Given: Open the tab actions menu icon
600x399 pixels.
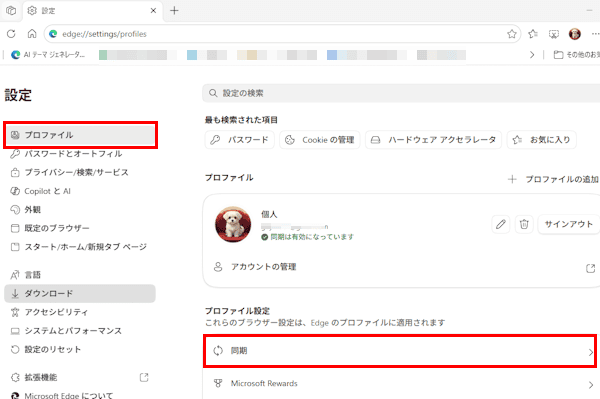Looking at the screenshot, I should [x=11, y=11].
